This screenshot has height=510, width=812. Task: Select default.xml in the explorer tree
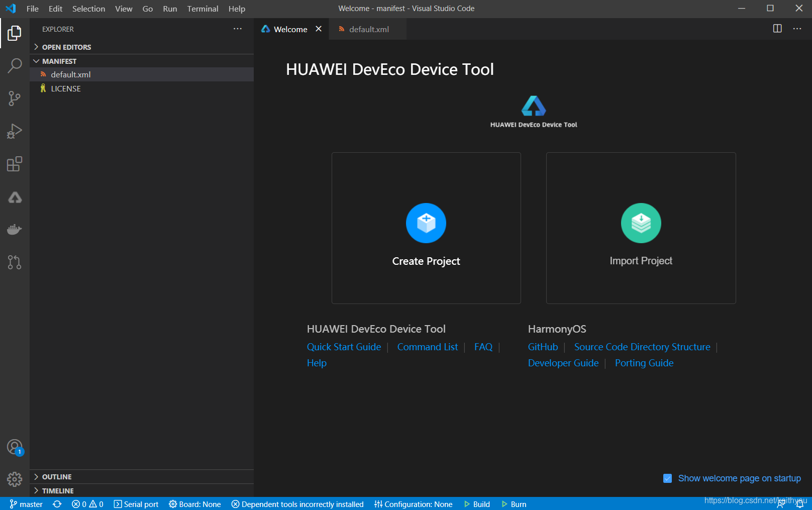point(142,74)
